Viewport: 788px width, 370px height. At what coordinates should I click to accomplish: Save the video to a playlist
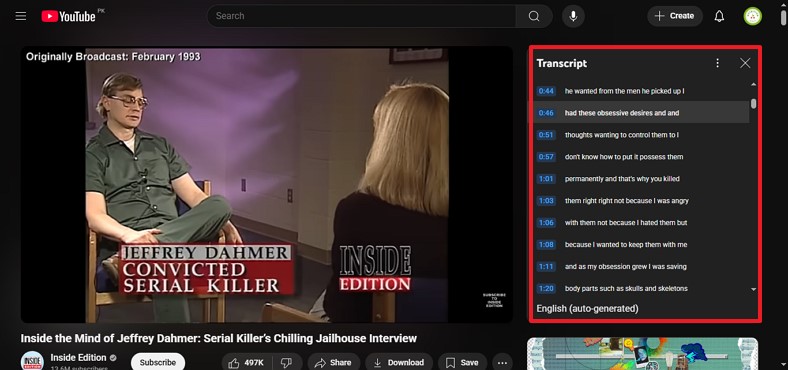(462, 362)
